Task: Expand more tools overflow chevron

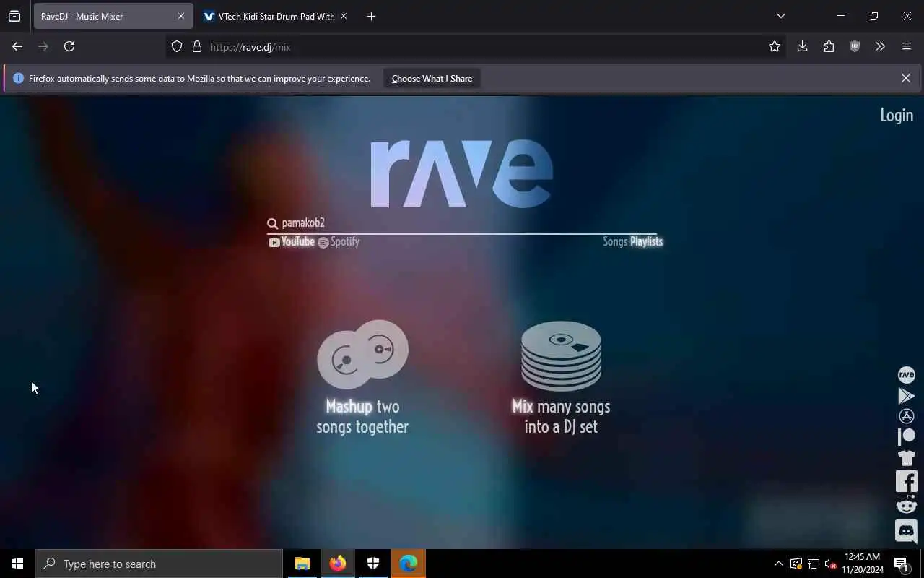Action: 880,46
